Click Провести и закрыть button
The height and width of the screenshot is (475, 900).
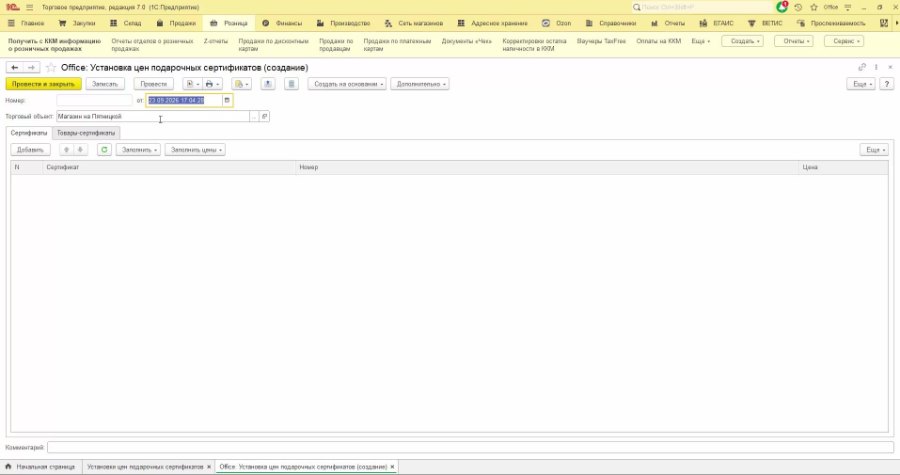pos(43,84)
